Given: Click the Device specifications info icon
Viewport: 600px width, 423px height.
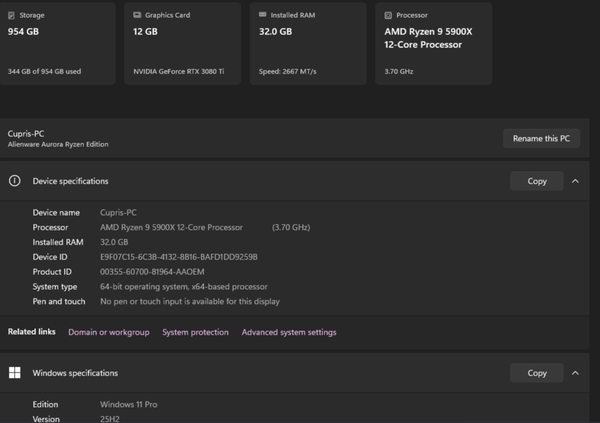Looking at the screenshot, I should 15,181.
